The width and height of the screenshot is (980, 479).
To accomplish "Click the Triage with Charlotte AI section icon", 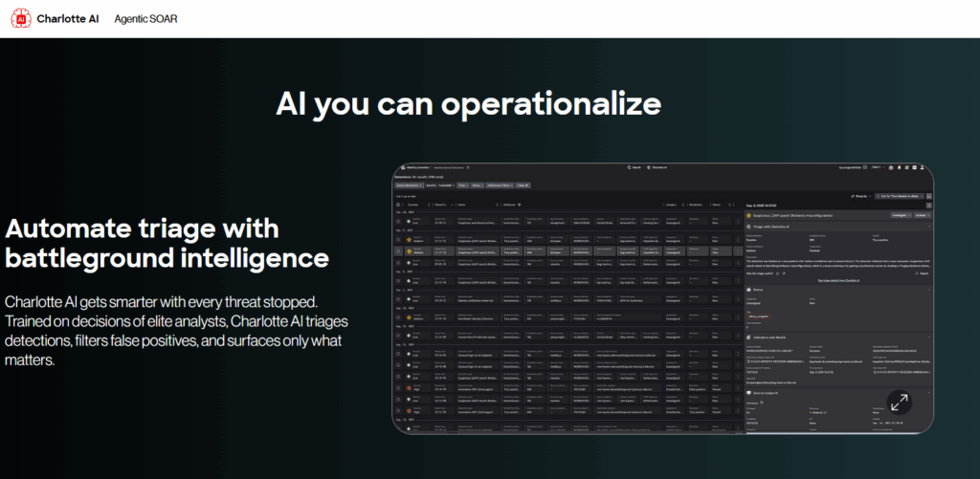I will coord(748,227).
